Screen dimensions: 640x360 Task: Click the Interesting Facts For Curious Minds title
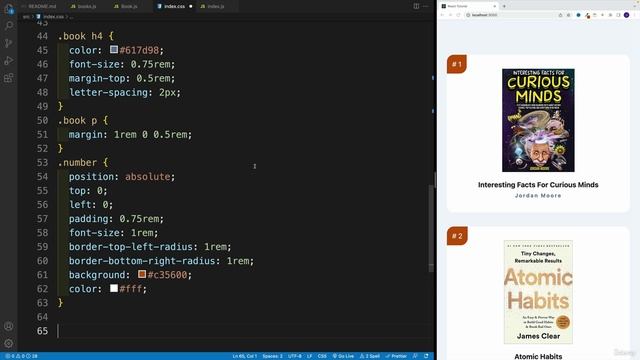pos(538,185)
